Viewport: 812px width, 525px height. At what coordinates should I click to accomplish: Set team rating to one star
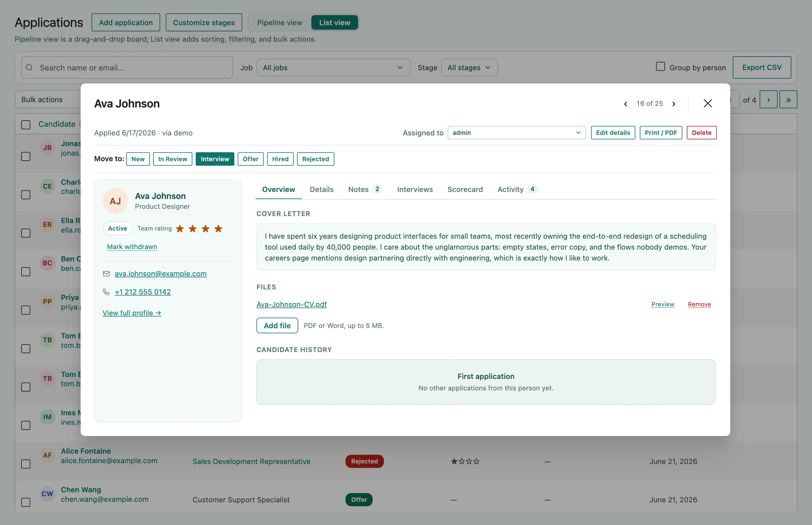coord(180,228)
